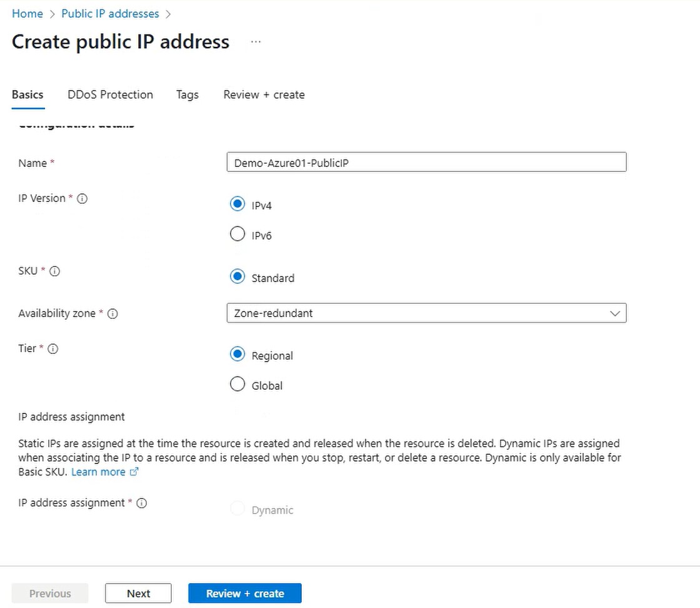Open the ellipsis more options menu
Image resolution: width=700 pixels, height=608 pixels.
coord(255,42)
